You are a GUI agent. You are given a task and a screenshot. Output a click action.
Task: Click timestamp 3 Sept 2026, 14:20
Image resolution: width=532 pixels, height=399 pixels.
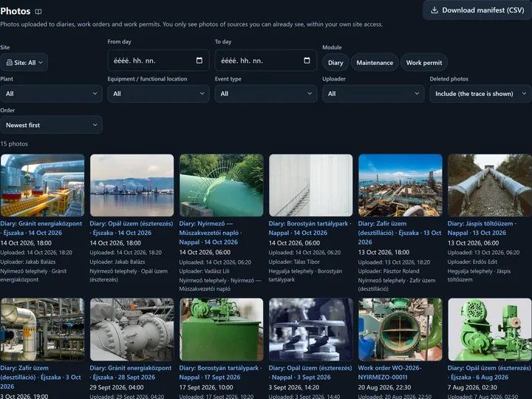[x=294, y=387]
